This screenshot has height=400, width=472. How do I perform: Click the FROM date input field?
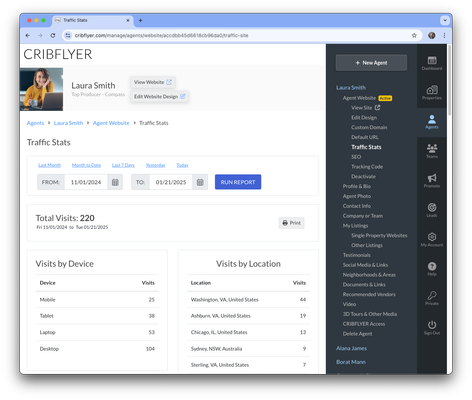coord(86,182)
